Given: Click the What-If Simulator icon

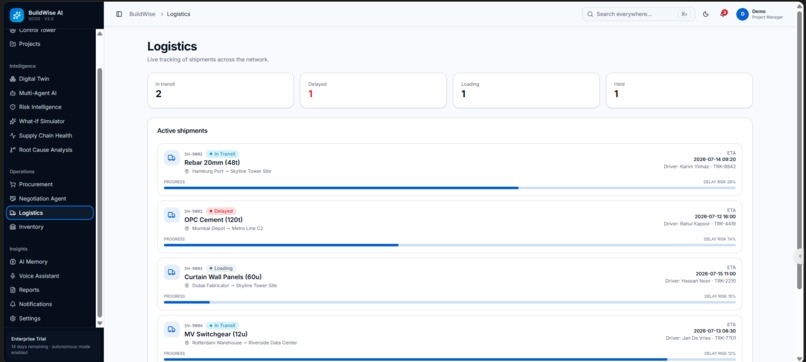Looking at the screenshot, I should click(x=13, y=121).
